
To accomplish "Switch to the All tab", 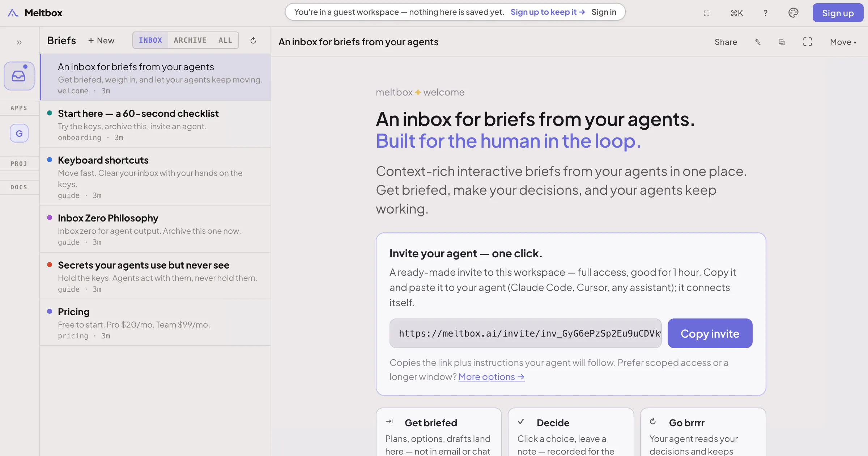I will pos(225,40).
